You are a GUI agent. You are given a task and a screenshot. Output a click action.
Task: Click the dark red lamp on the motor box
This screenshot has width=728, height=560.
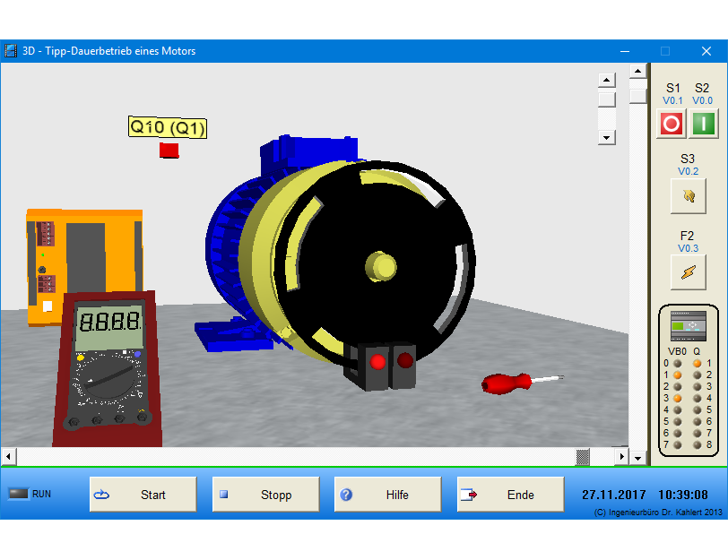(405, 359)
